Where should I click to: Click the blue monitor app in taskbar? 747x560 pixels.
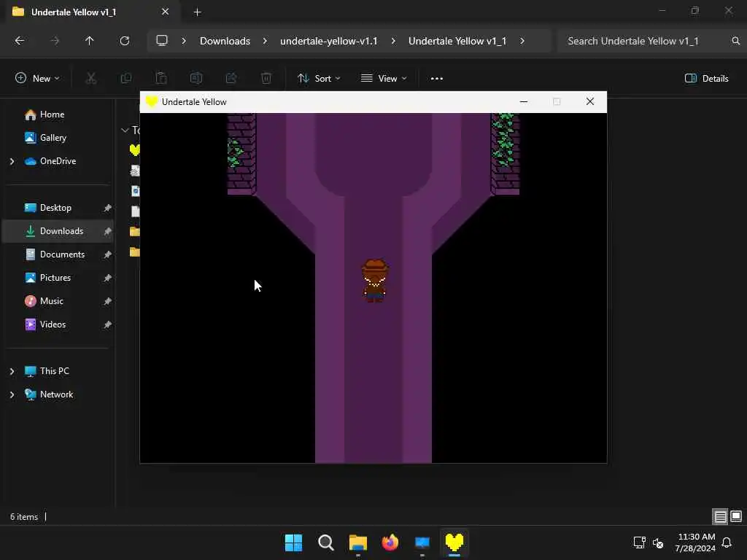[x=422, y=542]
